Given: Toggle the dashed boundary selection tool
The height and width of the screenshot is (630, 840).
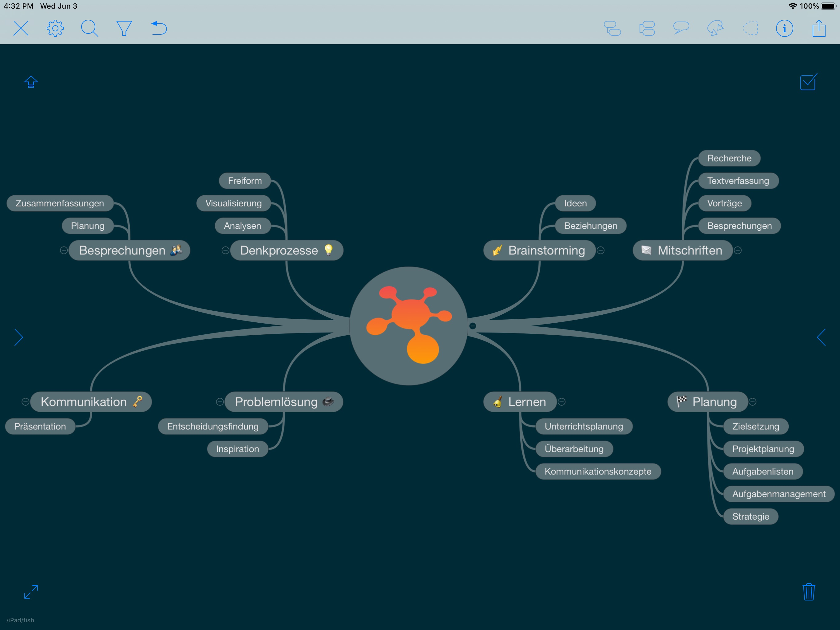Looking at the screenshot, I should point(750,28).
